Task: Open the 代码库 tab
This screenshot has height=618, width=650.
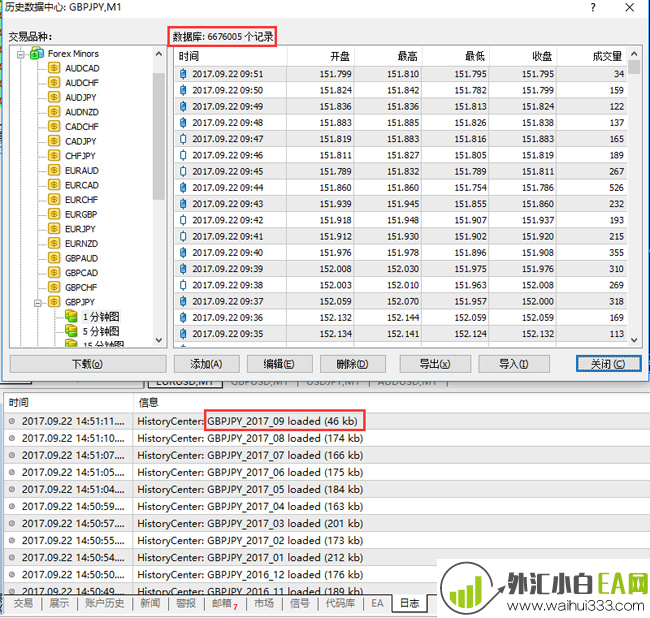Action: 342,604
